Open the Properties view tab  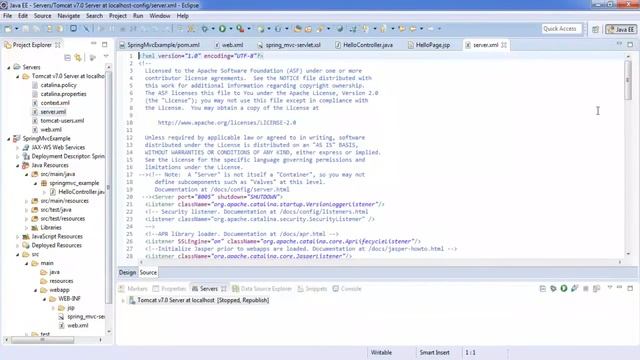tap(169, 289)
